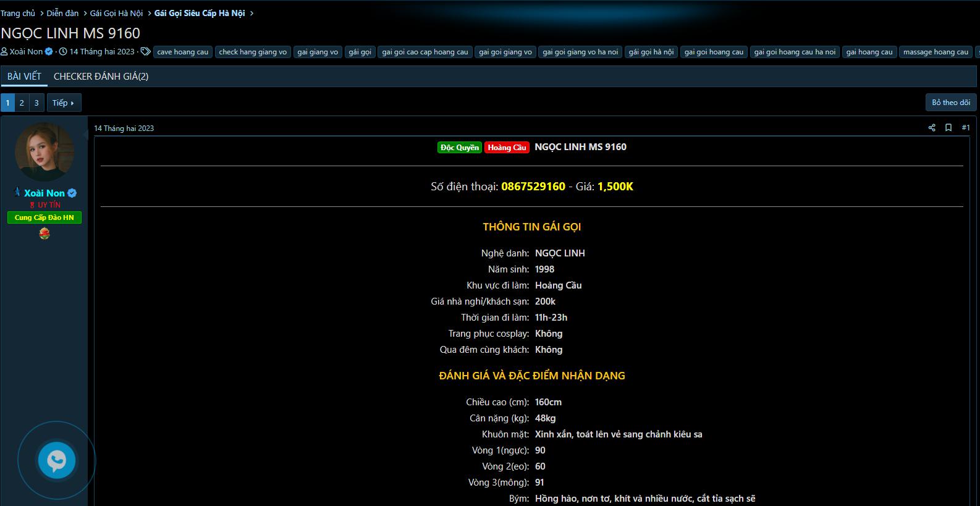Go to the next page with Tiếp
Image resolution: width=980 pixels, height=506 pixels.
click(64, 103)
